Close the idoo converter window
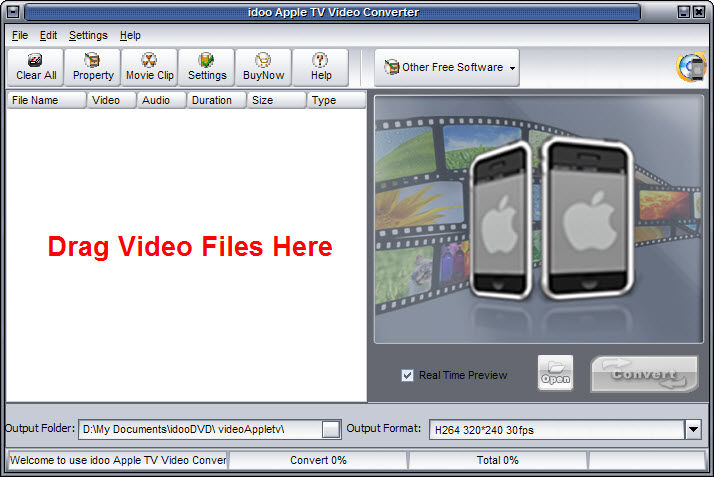714x477 pixels. (x=699, y=12)
